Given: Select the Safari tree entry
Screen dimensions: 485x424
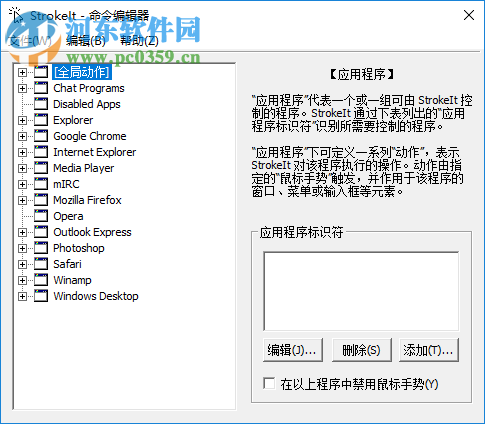Looking at the screenshot, I should coord(67,264).
